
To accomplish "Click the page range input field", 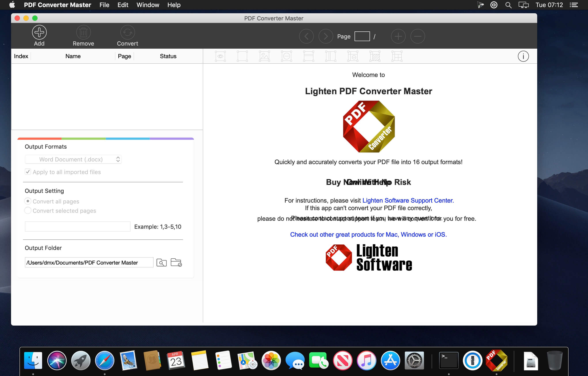I will 78,227.
